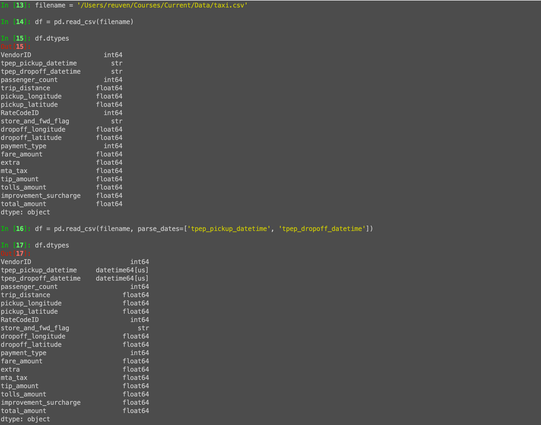This screenshot has width=541, height=425.
Task: Select payment_type in the Out[15] listing
Action: click(23, 146)
